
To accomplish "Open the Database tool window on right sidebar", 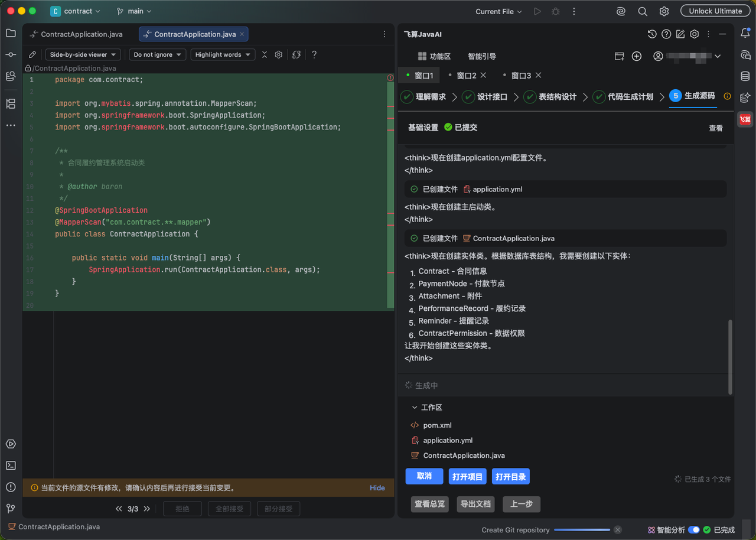I will click(x=745, y=76).
